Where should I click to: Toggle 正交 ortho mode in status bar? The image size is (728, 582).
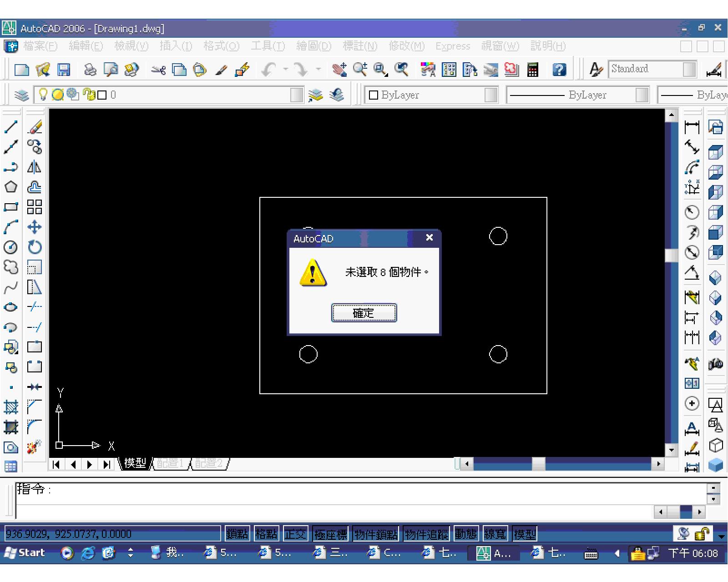coord(295,534)
